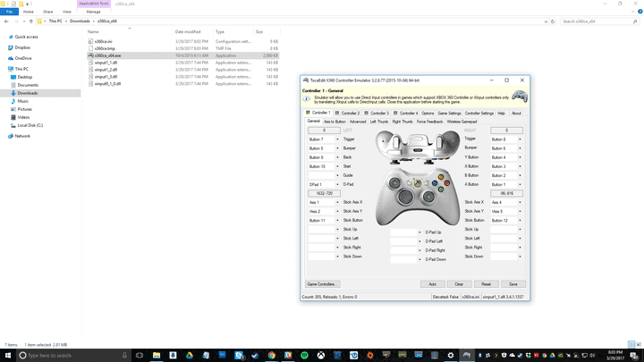Switch Explorer to details view icon
Screen dimensions: 644x362
click(x=631, y=344)
